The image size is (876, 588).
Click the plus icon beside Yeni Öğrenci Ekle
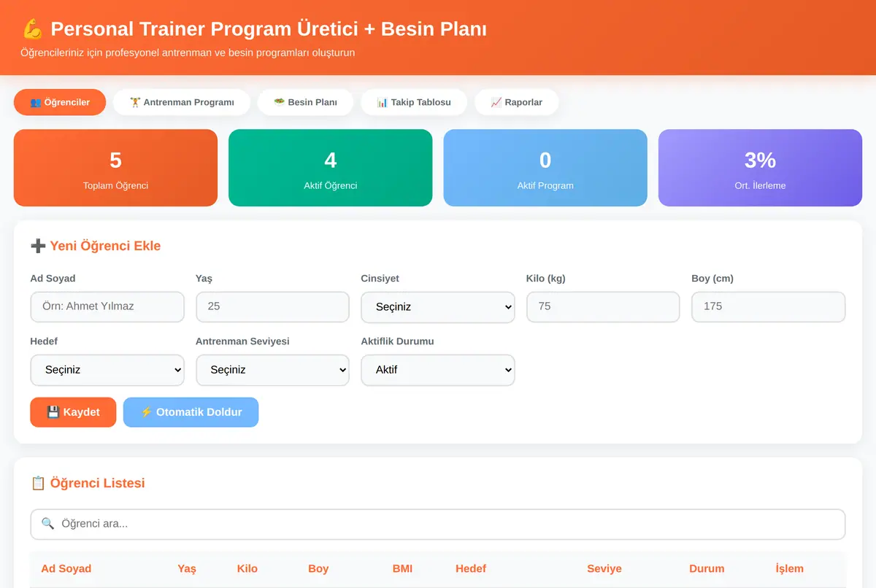(x=38, y=246)
